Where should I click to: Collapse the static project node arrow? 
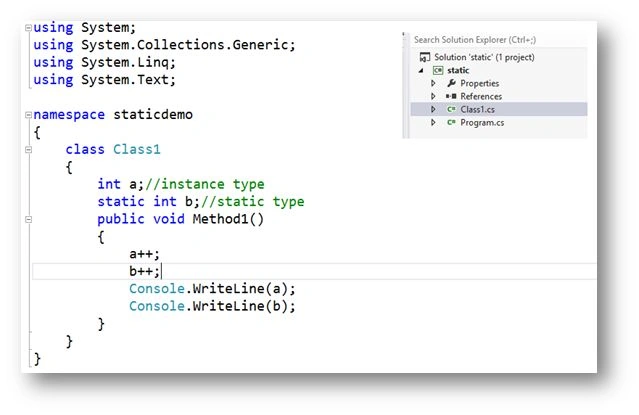coord(421,71)
